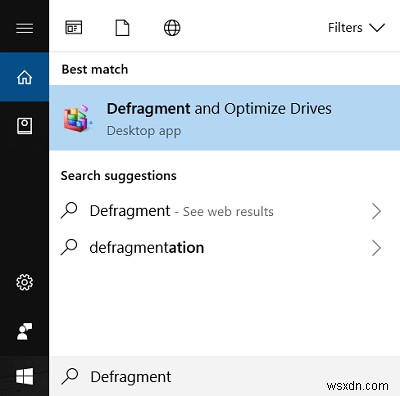
Task: Expand the Filters dropdown
Action: click(356, 28)
